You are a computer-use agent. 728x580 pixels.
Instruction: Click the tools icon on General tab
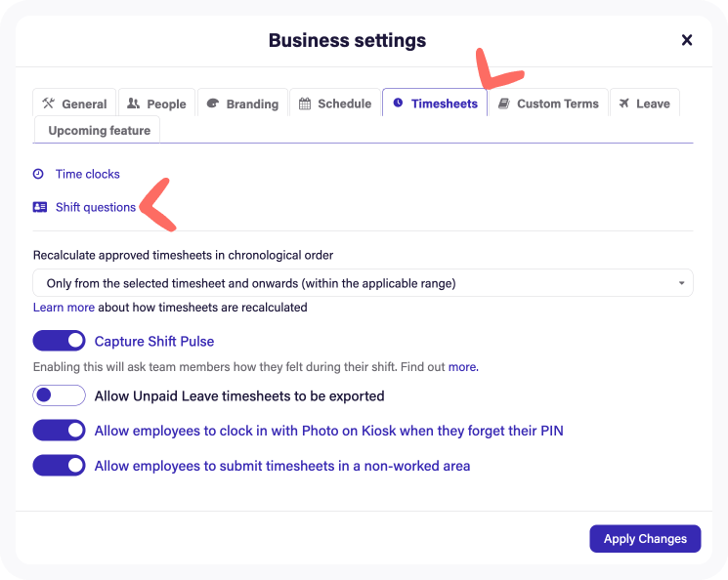pos(49,104)
